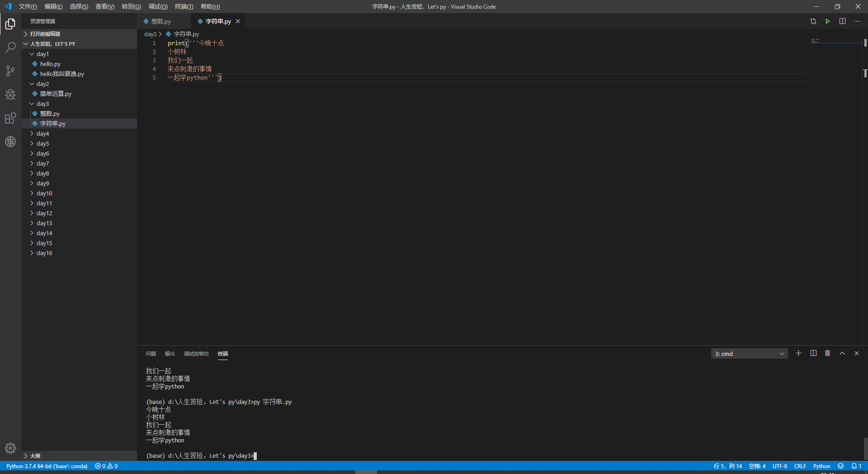Open the Search view in activity bar
868x474 pixels.
point(10,47)
